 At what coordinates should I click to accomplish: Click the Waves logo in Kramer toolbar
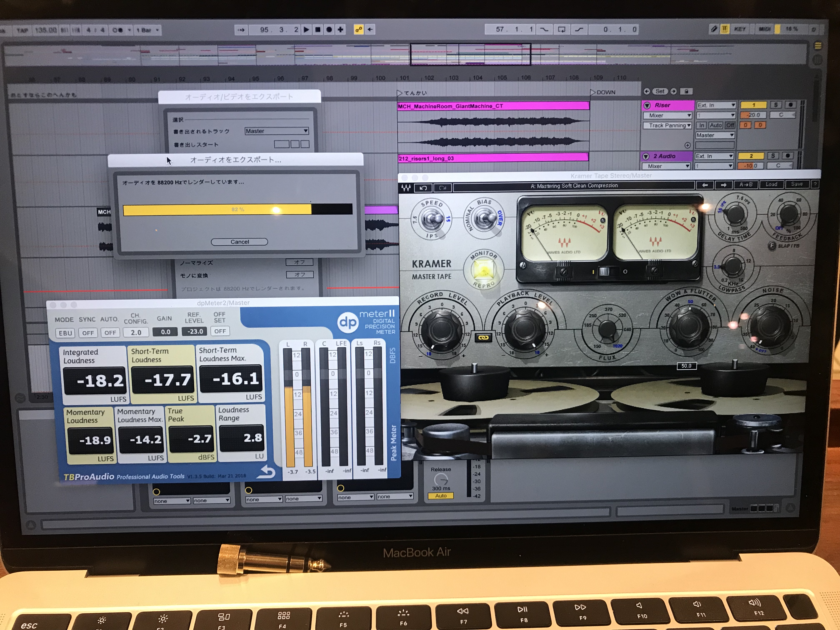point(406,187)
